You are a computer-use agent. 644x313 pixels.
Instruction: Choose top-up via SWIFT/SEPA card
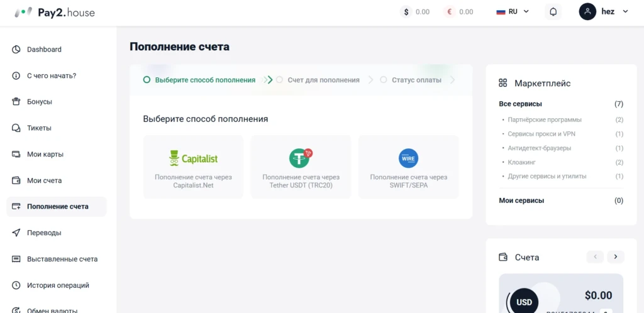(x=409, y=167)
